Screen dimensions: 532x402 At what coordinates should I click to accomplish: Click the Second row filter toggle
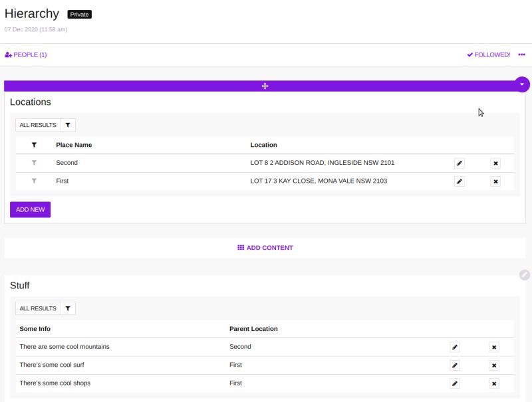click(x=35, y=162)
